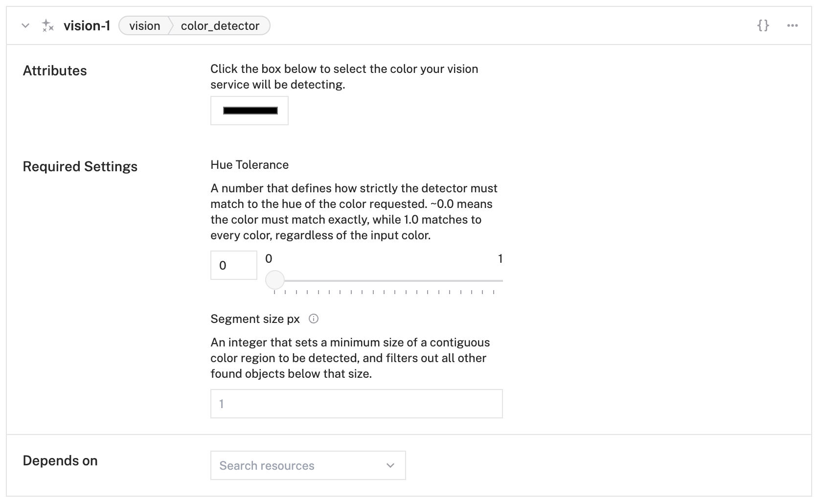Screen dimensions: 819x504
Task: Click the info icon beside Segment size px
Action: pos(314,319)
